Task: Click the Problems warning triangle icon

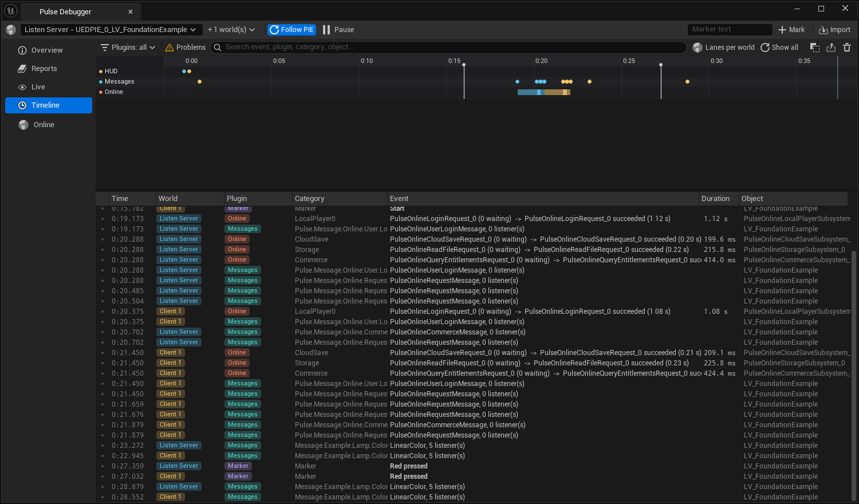Action: [x=170, y=48]
